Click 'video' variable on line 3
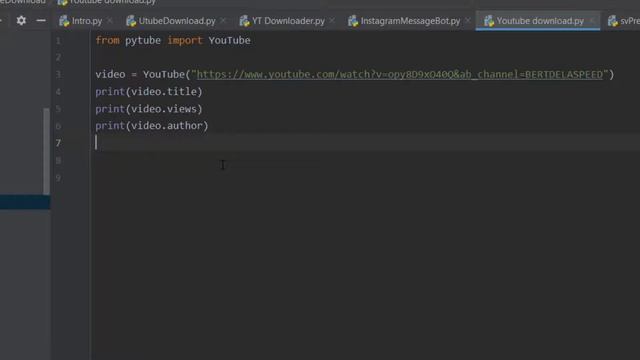This screenshot has height=360, width=640. click(x=110, y=75)
